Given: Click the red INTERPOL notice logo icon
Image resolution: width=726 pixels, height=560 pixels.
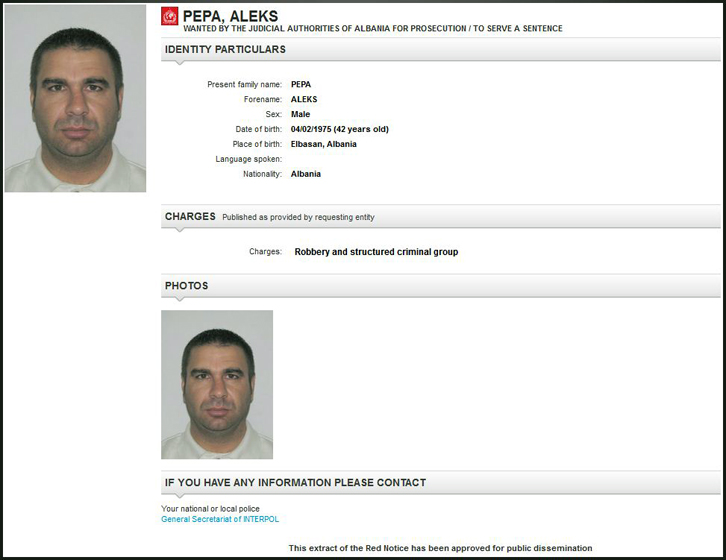Looking at the screenshot, I should 169,16.
